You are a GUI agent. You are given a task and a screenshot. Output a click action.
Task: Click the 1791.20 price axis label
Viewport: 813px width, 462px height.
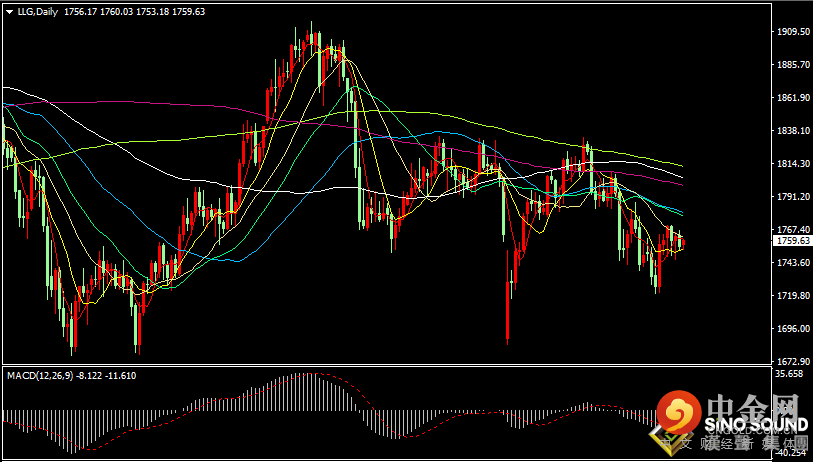pos(794,197)
